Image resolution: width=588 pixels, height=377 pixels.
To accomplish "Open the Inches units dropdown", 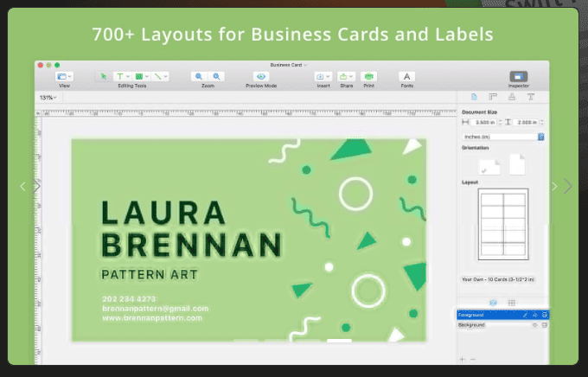I will tap(503, 137).
